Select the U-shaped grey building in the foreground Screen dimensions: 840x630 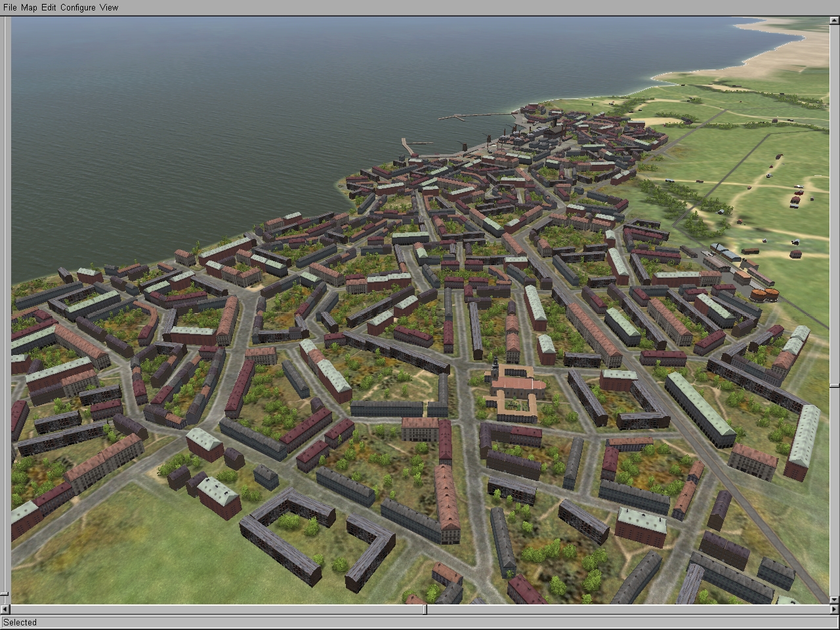tap(289, 535)
